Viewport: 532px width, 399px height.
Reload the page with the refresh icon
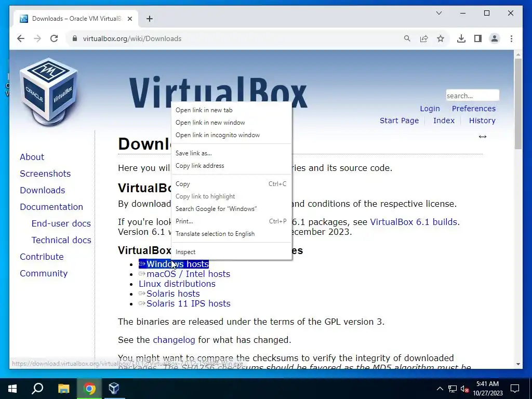(x=54, y=38)
